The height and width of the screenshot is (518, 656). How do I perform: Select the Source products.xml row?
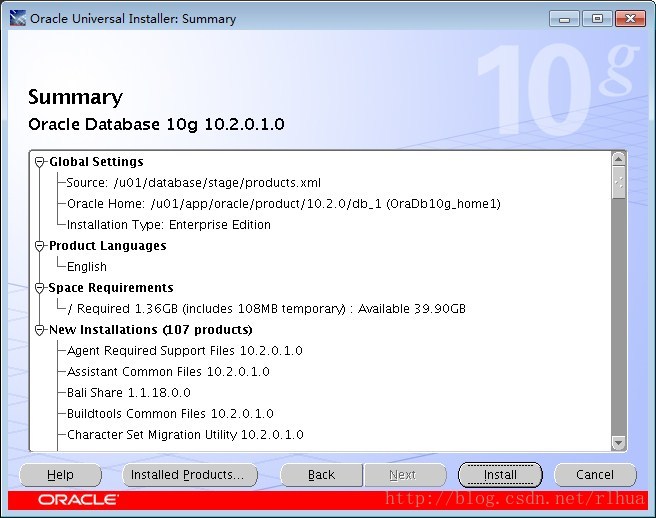point(194,183)
